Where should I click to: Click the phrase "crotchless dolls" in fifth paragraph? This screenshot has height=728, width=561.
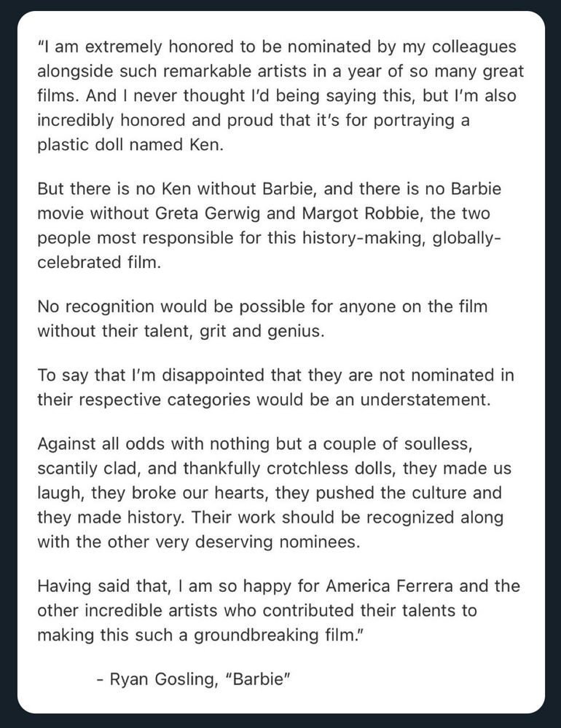click(x=331, y=468)
